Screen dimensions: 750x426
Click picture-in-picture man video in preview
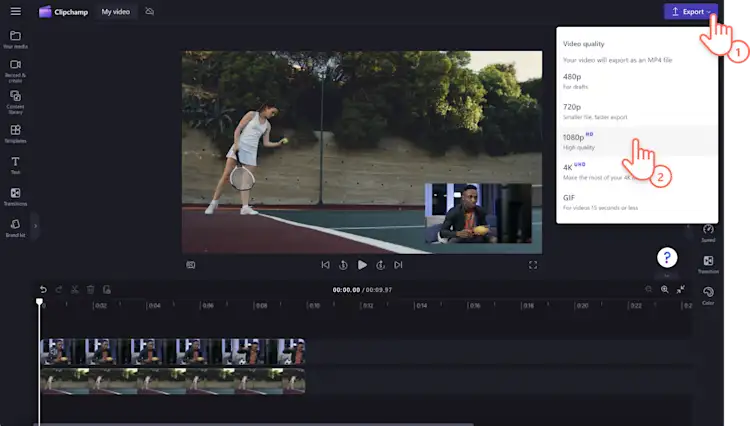pyautogui.click(x=478, y=213)
